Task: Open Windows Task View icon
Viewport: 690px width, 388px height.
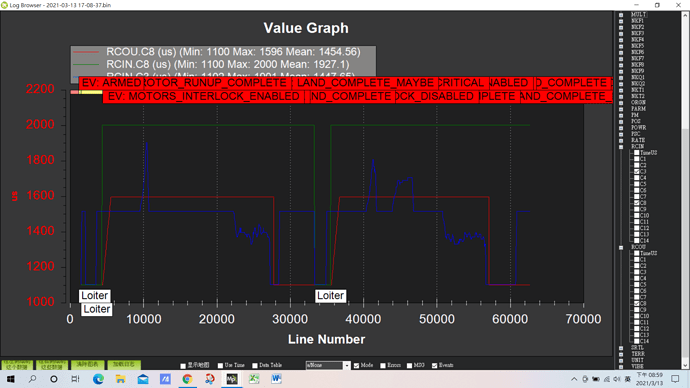Action: pyautogui.click(x=75, y=379)
